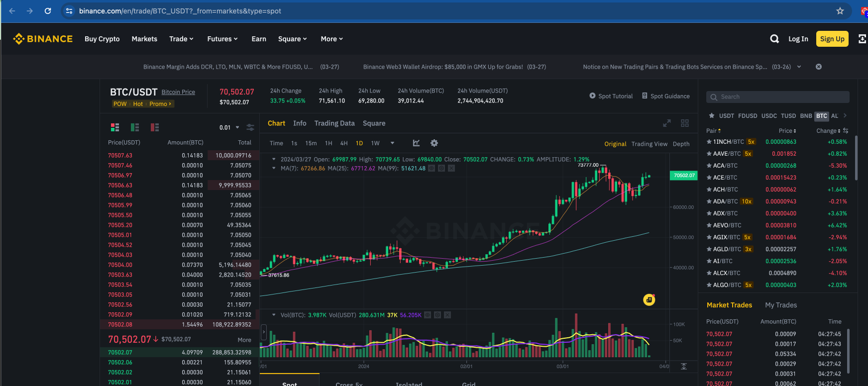Open volume indicator settings

[437, 315]
